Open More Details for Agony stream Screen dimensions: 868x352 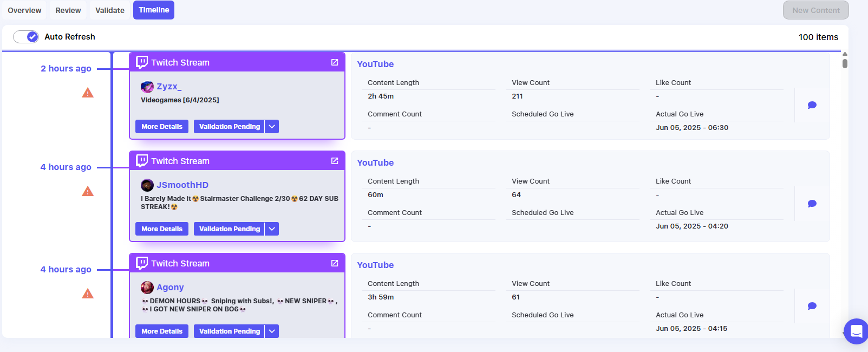pyautogui.click(x=162, y=331)
